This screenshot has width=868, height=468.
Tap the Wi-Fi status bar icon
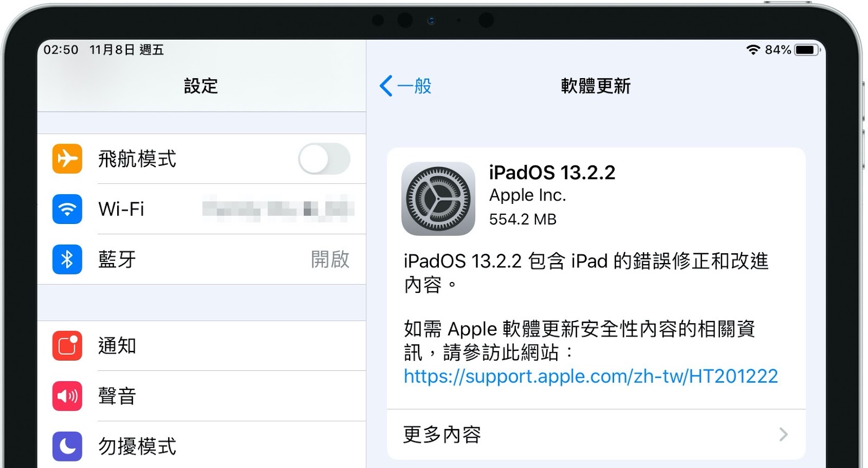[753, 50]
